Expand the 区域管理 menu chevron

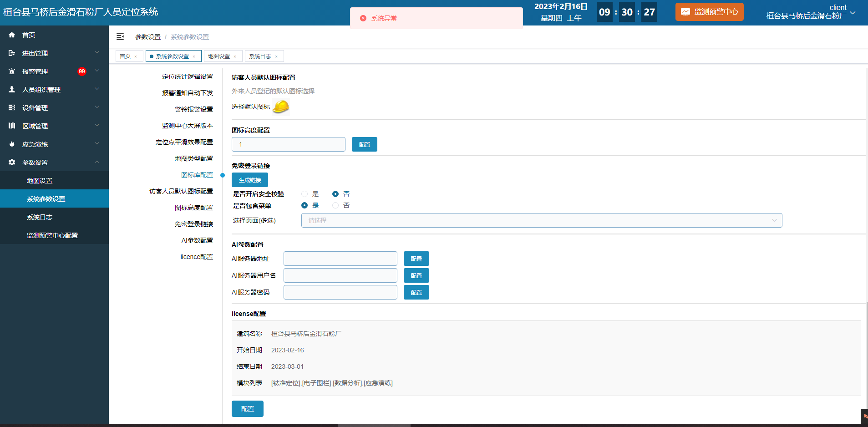point(97,126)
